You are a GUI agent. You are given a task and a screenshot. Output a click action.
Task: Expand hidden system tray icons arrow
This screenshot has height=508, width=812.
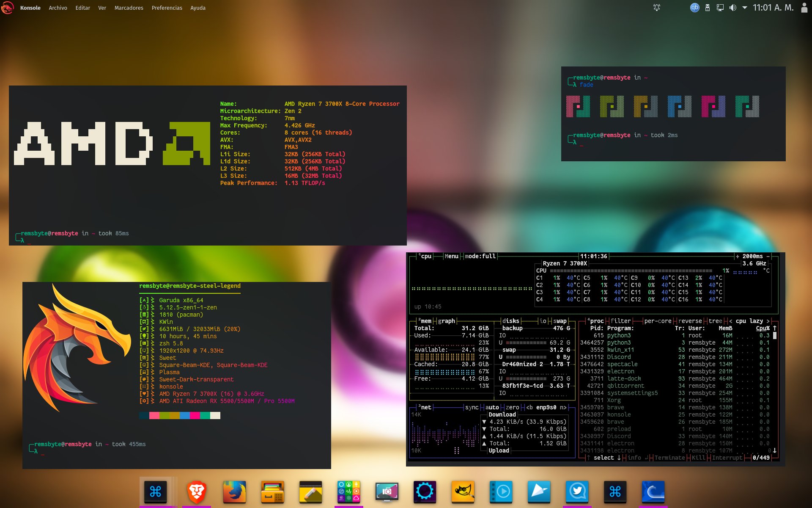744,8
